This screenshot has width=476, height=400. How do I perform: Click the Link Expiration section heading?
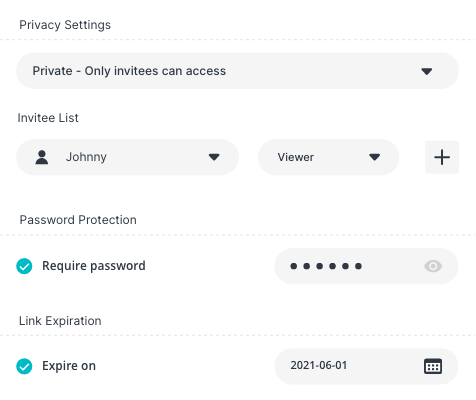tap(60, 321)
